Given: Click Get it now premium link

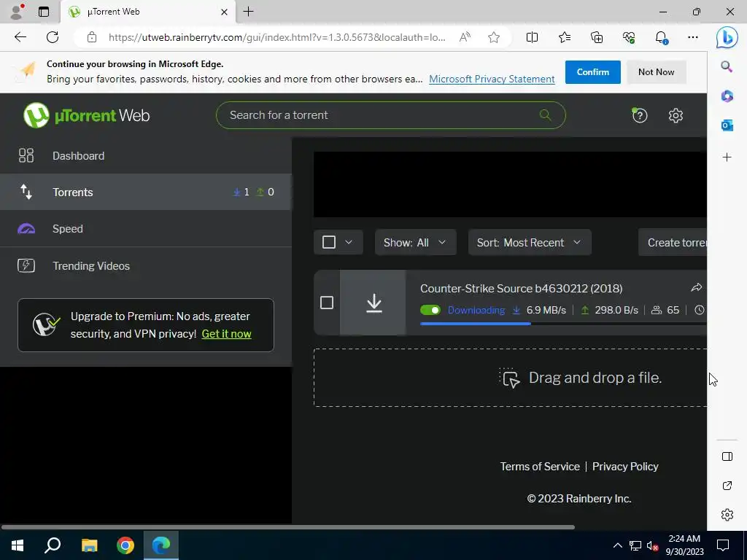Looking at the screenshot, I should pos(226,334).
